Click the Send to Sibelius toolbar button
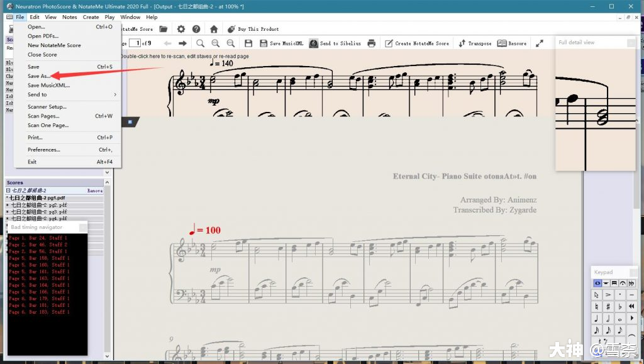The width and height of the screenshot is (644, 364). [335, 43]
